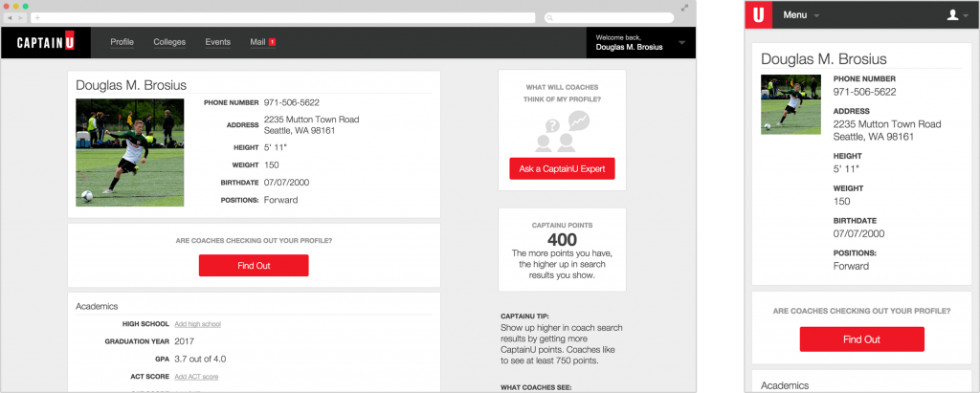Click the browser back arrow
The height and width of the screenshot is (393, 980).
(10, 18)
